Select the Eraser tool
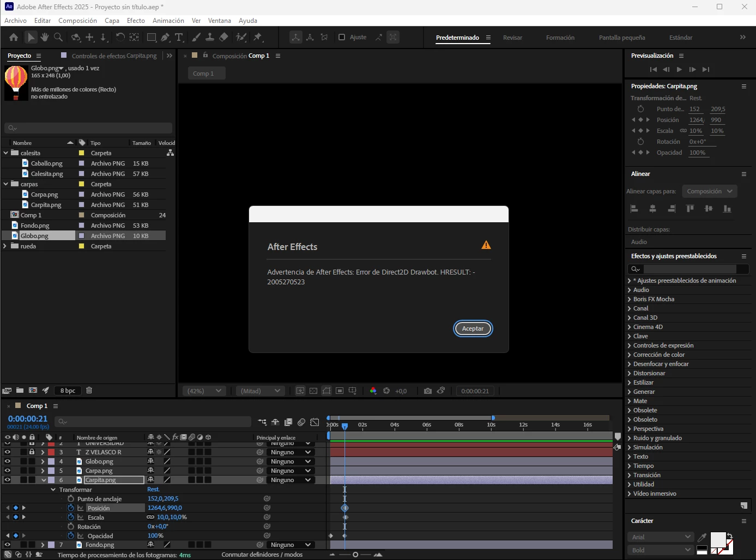The height and width of the screenshot is (560, 756). pyautogui.click(x=223, y=37)
